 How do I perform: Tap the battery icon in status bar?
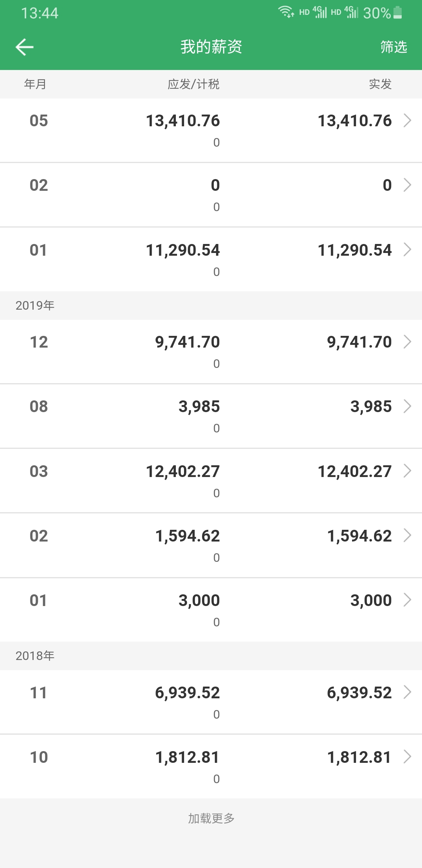point(397,13)
